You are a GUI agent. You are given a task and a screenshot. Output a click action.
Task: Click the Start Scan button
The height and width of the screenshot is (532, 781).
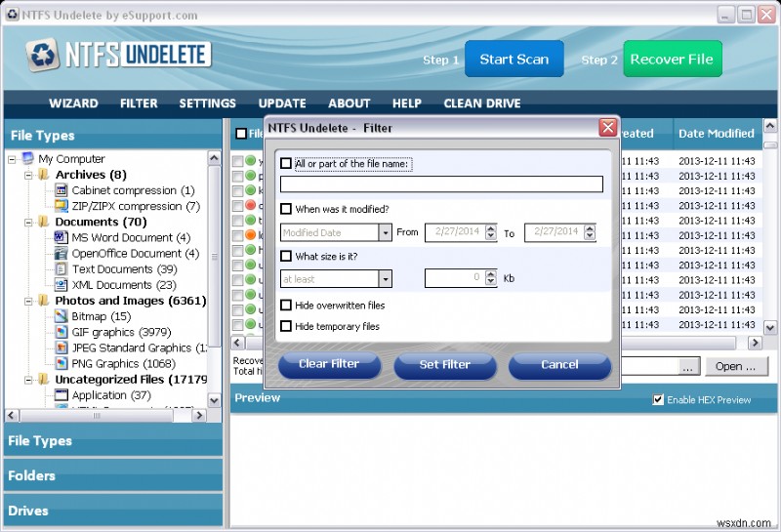514,59
